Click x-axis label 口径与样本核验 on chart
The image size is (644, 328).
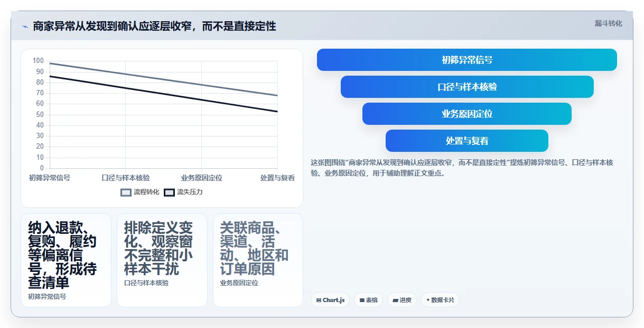(x=126, y=178)
